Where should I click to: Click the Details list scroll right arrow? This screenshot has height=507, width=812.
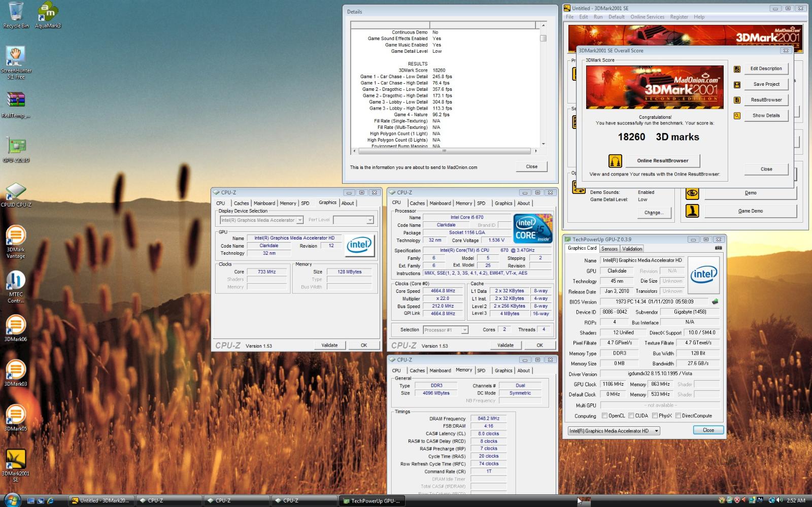(x=536, y=151)
